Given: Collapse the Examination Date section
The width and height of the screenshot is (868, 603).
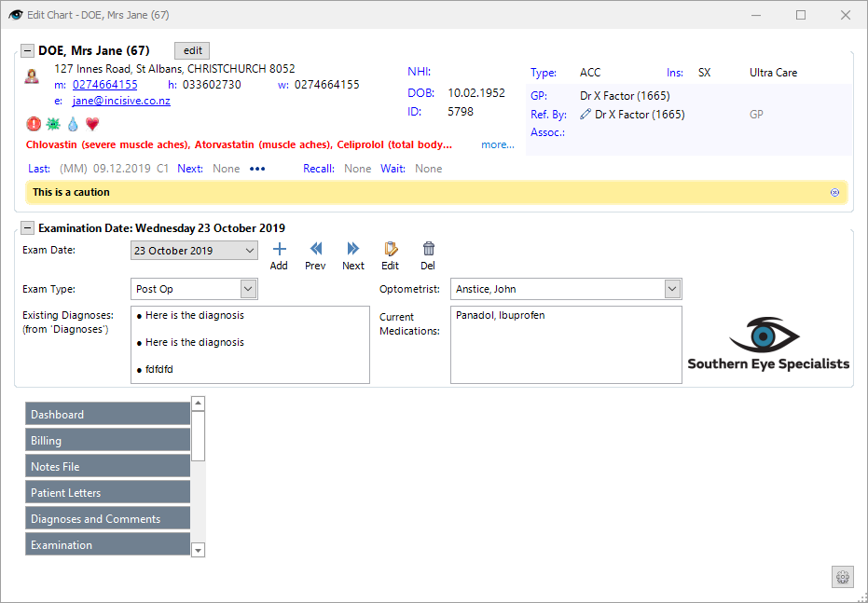Looking at the screenshot, I should 27,228.
